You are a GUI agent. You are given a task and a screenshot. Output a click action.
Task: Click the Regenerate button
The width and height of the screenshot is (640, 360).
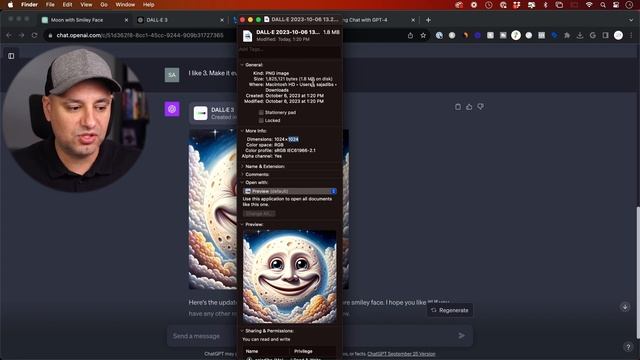[450, 310]
